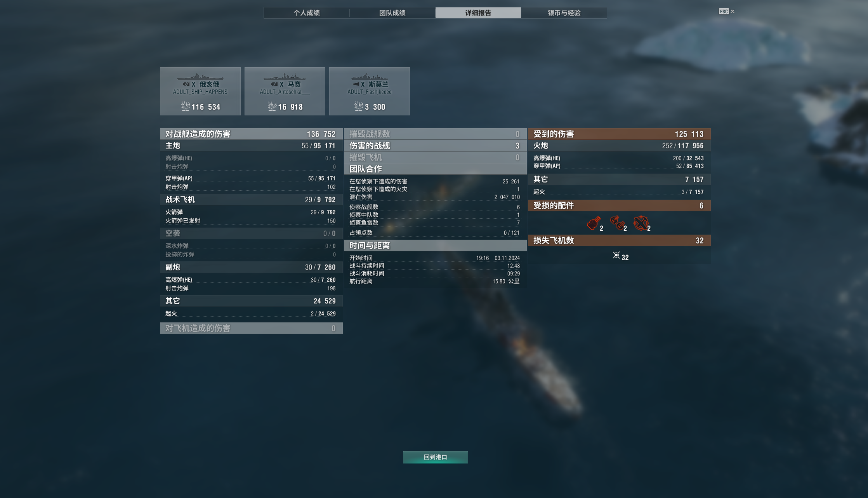Click the 团队合作 section header
Screen dimensions: 868x498
435,169
